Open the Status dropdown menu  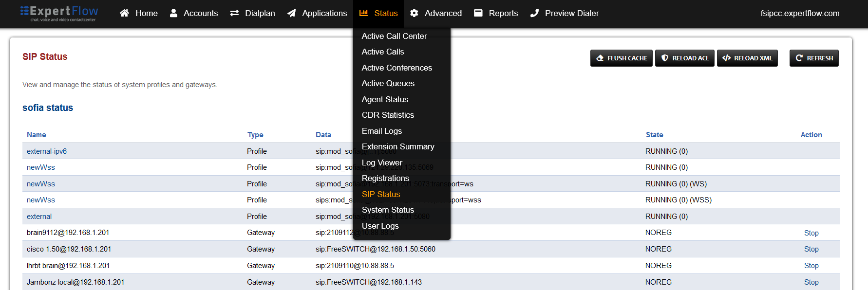[x=378, y=13]
